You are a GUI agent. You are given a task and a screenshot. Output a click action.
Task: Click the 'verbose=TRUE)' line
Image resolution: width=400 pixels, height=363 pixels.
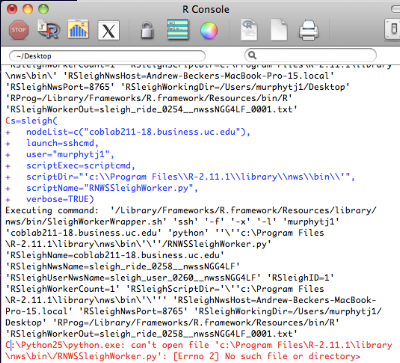click(x=60, y=199)
